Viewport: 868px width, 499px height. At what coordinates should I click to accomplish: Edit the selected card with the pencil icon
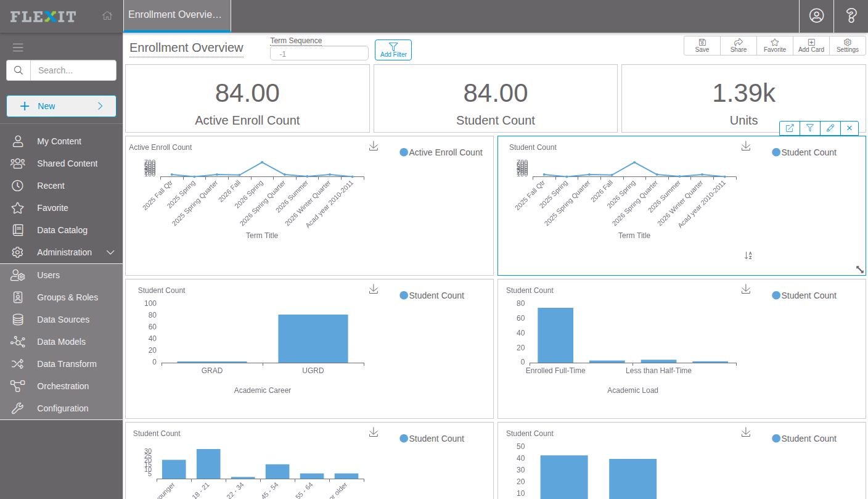(x=830, y=128)
